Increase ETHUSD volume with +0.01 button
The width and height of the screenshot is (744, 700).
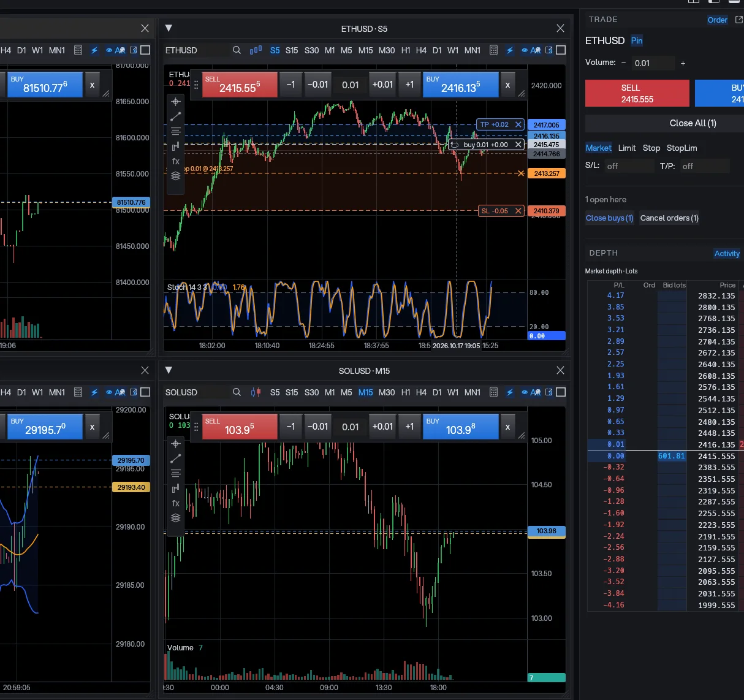pos(382,85)
